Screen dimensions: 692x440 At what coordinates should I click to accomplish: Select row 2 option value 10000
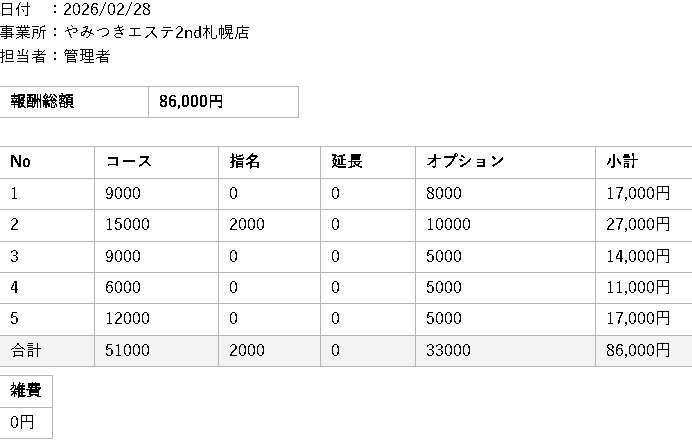(448, 225)
